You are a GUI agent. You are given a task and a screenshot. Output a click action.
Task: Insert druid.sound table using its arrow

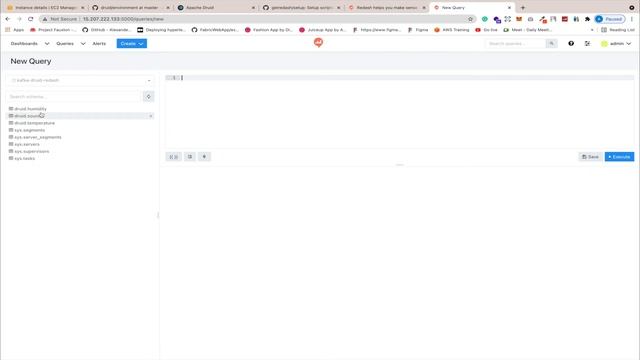pos(151,116)
